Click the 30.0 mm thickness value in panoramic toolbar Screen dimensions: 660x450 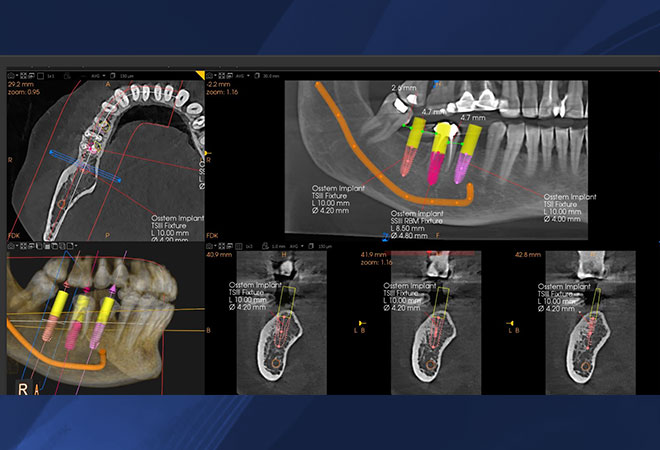click(x=271, y=76)
